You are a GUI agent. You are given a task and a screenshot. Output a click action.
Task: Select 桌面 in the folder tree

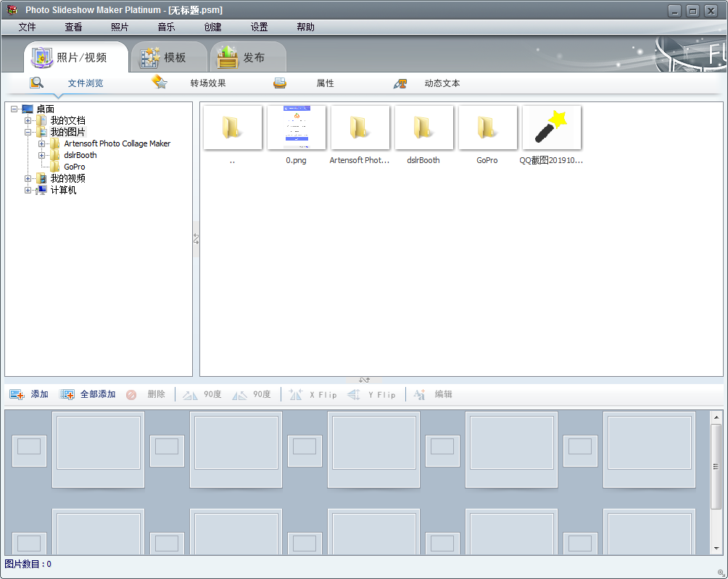pos(46,109)
